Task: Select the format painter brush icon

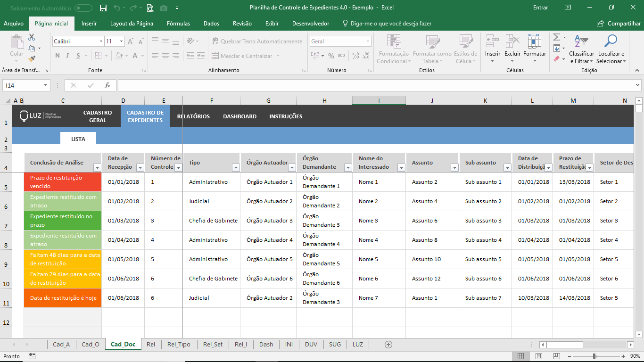Action: (x=32, y=59)
